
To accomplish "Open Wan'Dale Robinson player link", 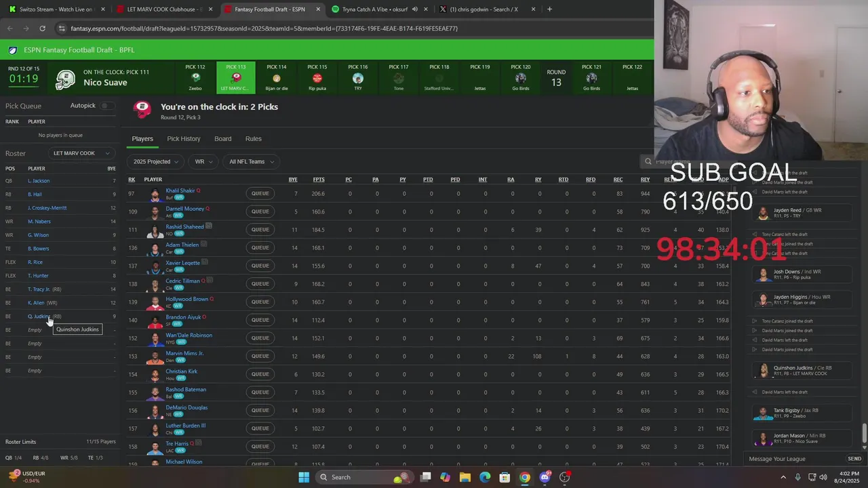I will click(189, 335).
